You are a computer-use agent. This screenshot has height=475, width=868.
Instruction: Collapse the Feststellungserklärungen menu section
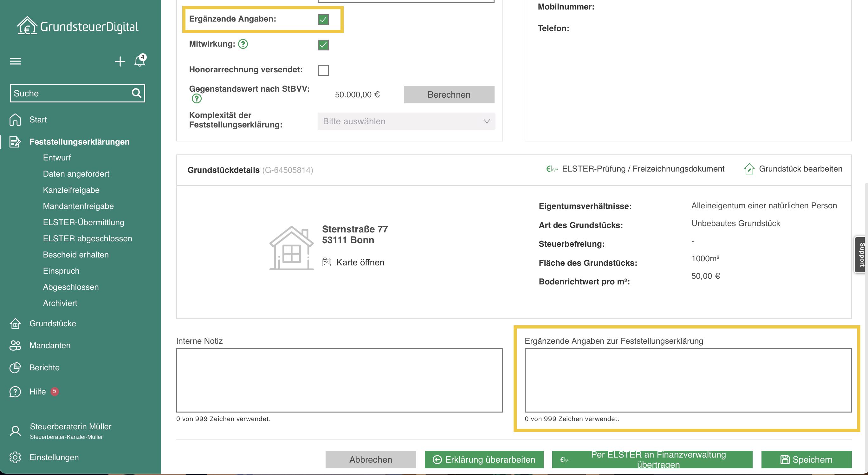pos(79,142)
